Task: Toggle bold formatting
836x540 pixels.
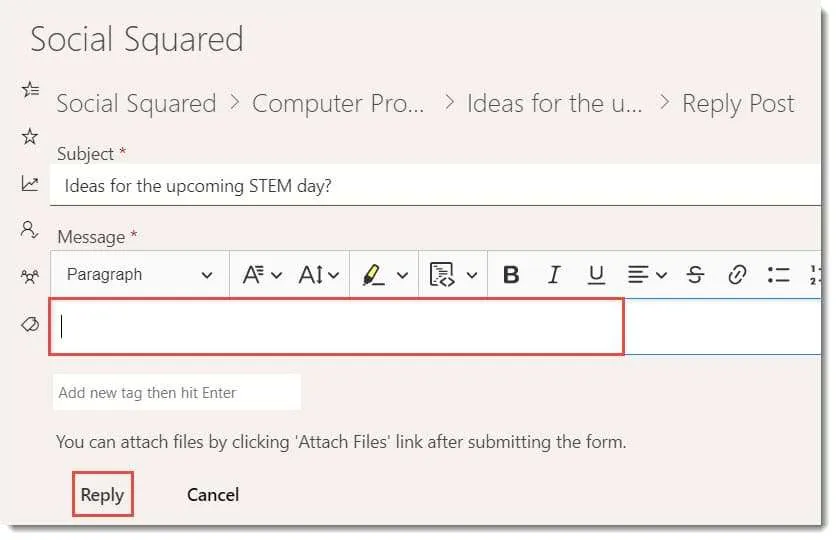Action: [x=511, y=275]
